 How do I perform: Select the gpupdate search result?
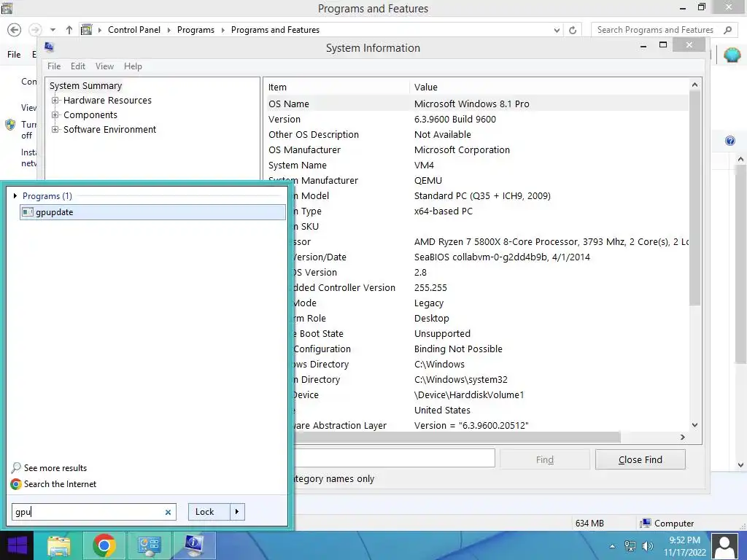point(153,212)
